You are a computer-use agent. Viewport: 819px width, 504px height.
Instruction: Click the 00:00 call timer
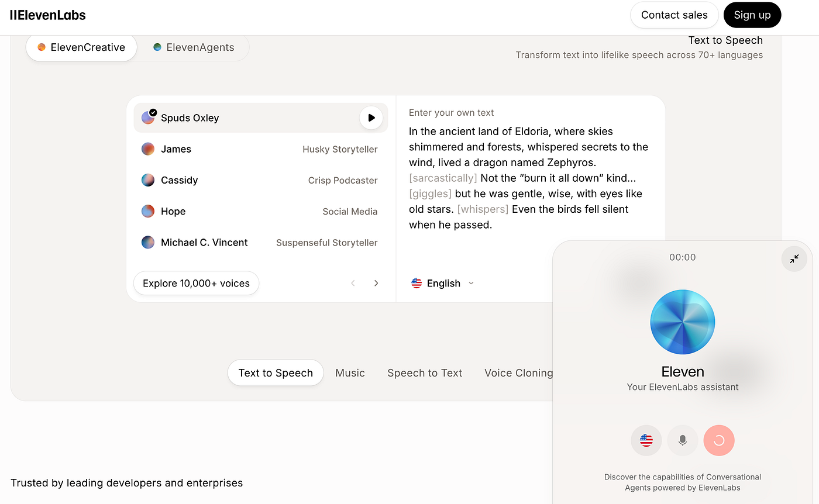pos(683,257)
